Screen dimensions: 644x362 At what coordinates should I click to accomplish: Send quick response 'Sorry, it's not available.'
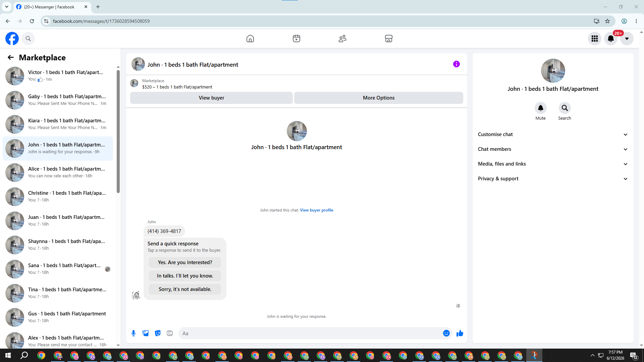185,289
